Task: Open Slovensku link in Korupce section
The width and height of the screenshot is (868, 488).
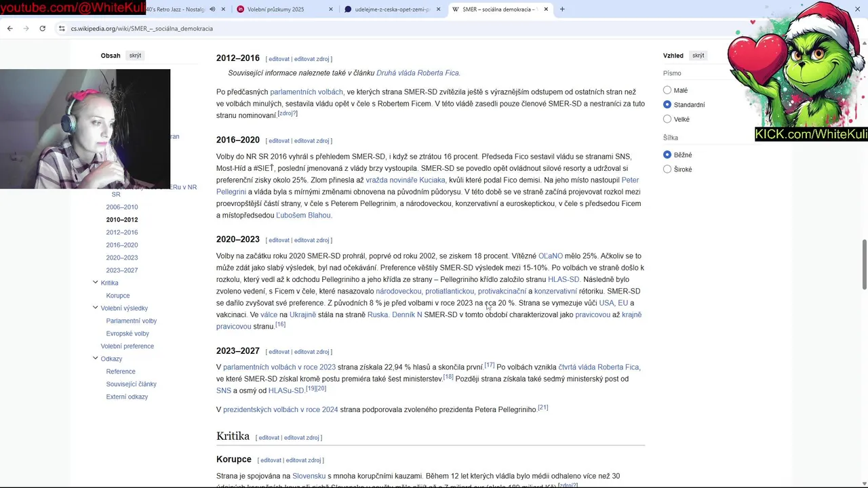Action: coord(309,476)
